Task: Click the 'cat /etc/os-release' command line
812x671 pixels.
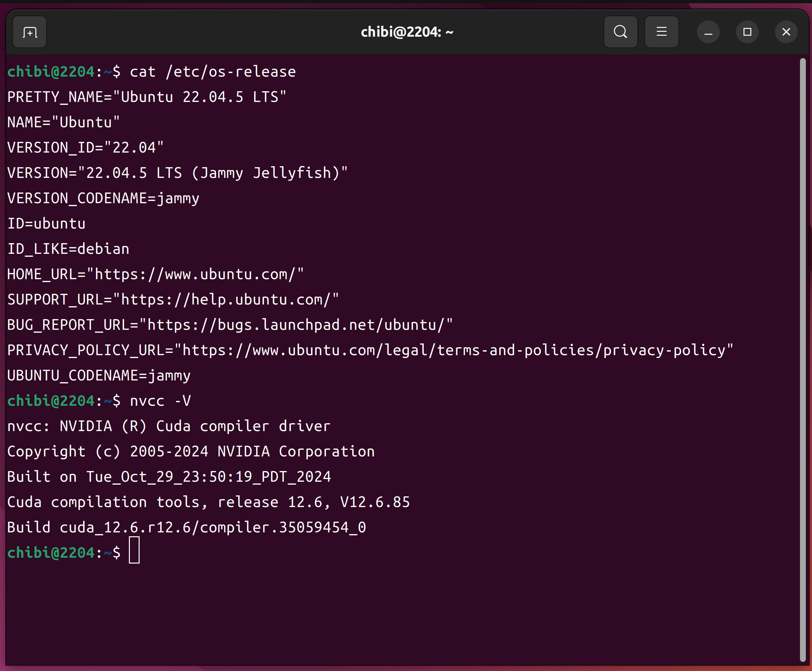Action: click(213, 72)
